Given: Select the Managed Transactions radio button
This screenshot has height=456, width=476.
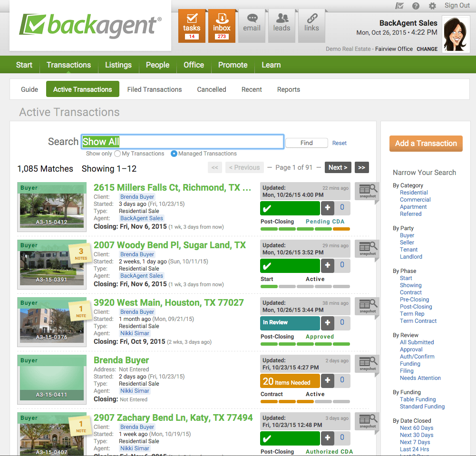Looking at the screenshot, I should tap(174, 154).
